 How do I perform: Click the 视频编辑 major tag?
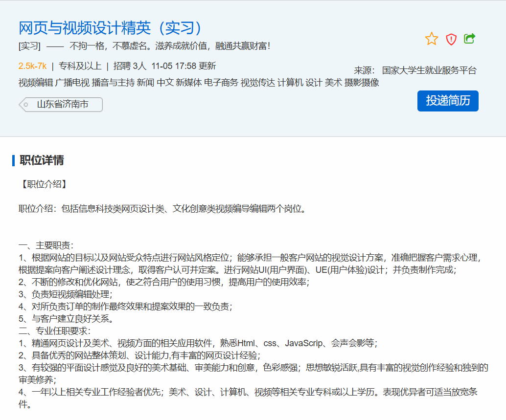click(36, 83)
